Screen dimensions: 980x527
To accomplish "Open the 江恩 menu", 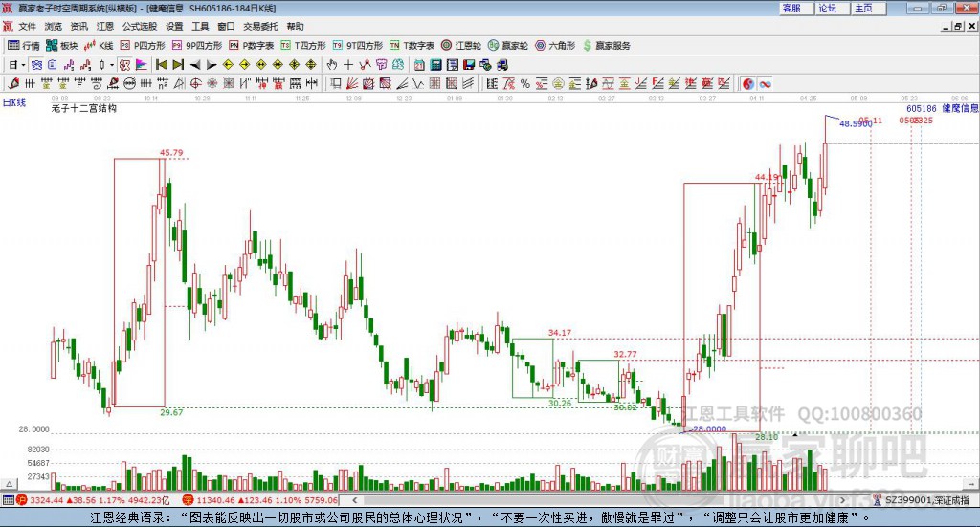I will 105,26.
